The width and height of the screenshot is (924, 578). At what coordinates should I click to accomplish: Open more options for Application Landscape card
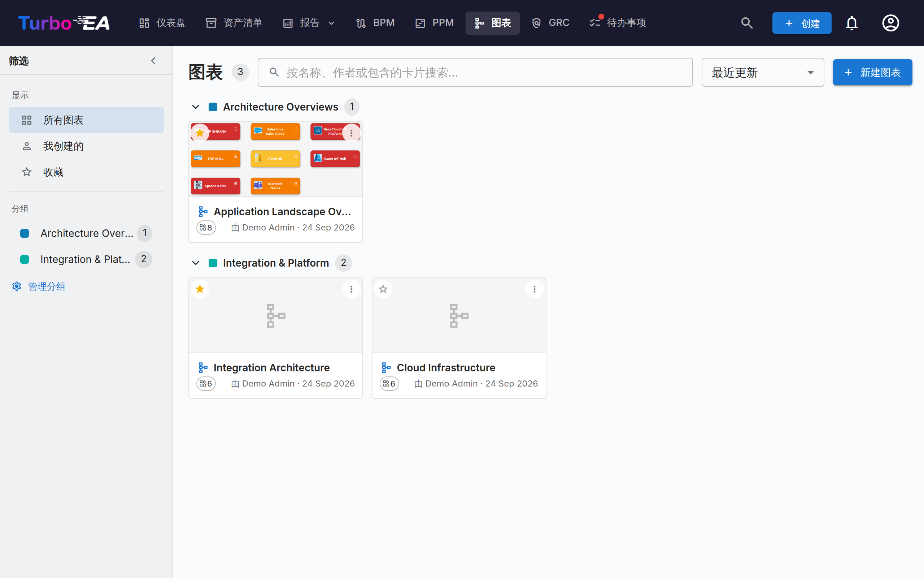[x=351, y=133]
